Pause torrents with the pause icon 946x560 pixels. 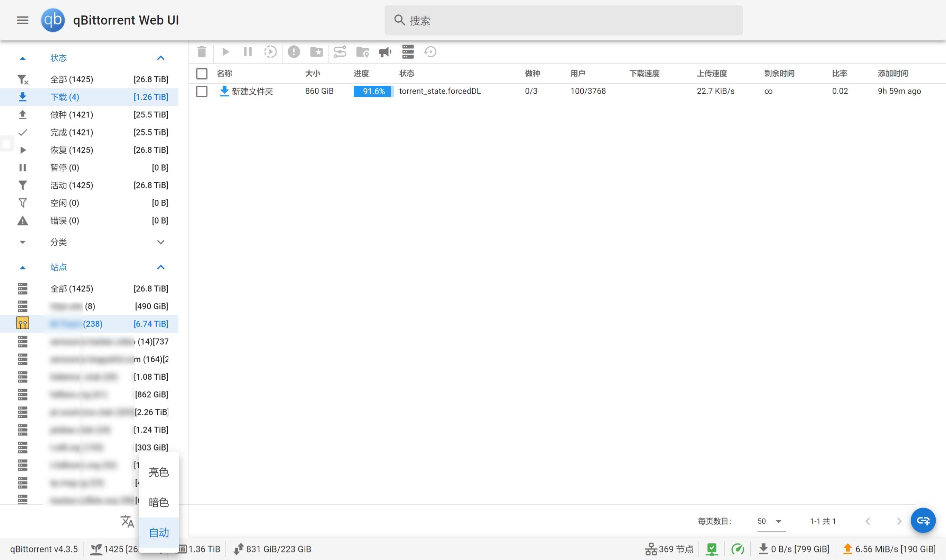click(x=248, y=52)
